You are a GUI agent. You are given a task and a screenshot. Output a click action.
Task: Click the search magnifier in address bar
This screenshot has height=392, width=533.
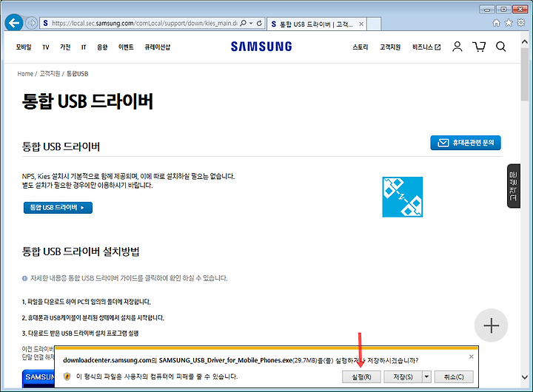pos(243,23)
